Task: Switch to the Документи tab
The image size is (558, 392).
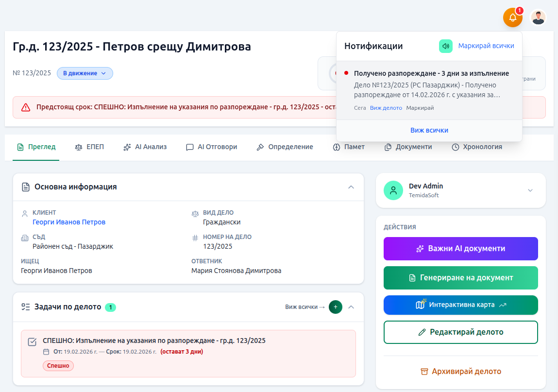Action: point(408,147)
